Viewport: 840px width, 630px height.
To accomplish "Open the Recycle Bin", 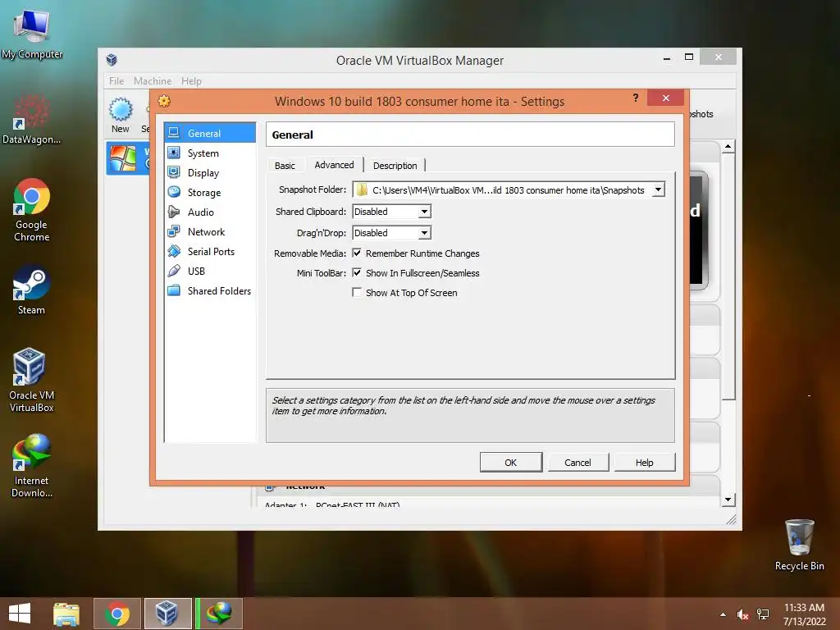I will 799,545.
